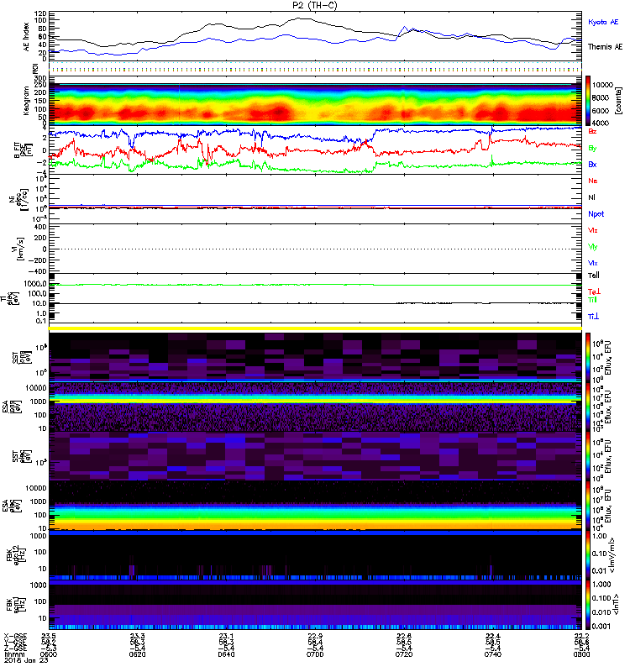Click the "Keogram" axis label
The image size is (630, 672).
tap(27, 100)
